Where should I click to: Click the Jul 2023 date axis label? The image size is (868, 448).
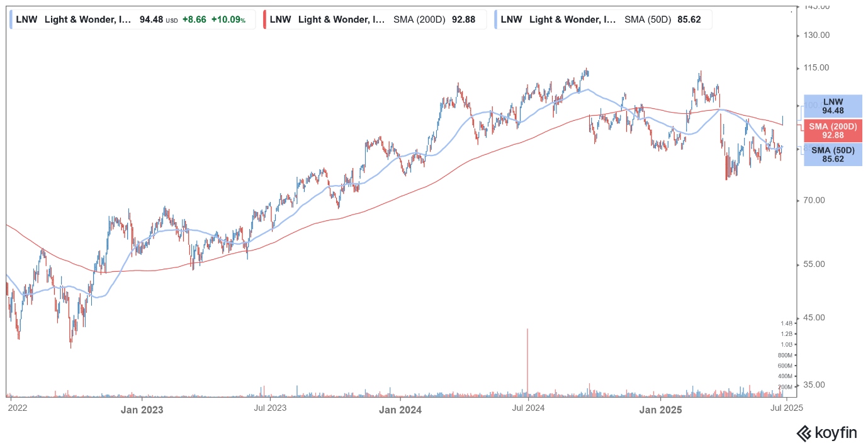click(x=270, y=410)
